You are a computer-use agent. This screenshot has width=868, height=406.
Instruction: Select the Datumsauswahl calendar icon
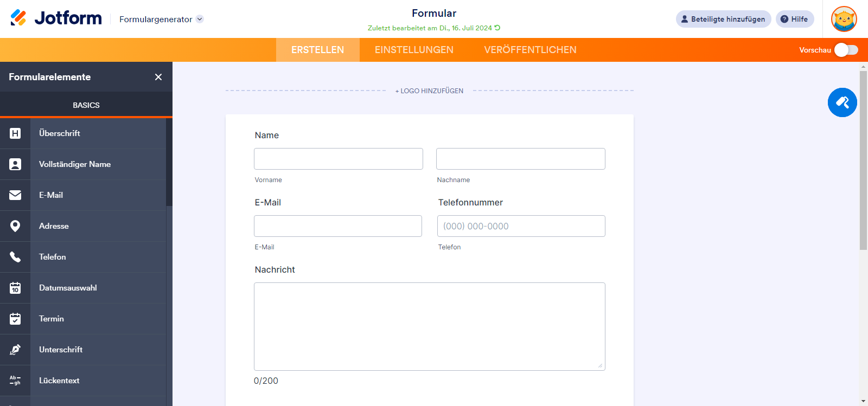(15, 288)
